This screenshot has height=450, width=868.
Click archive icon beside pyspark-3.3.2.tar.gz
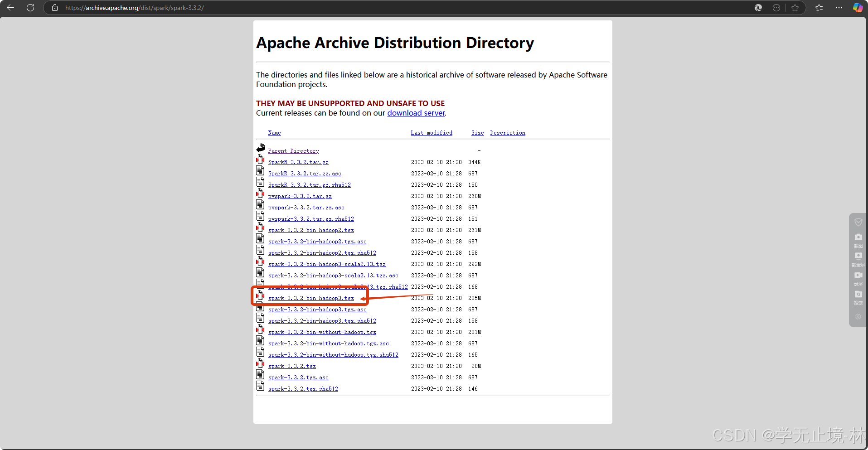pos(260,194)
